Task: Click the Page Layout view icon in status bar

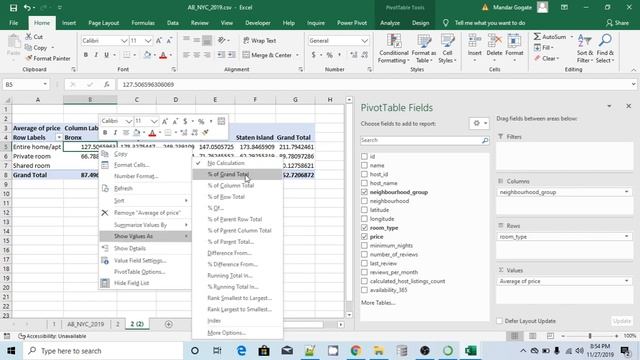Action: click(x=533, y=336)
